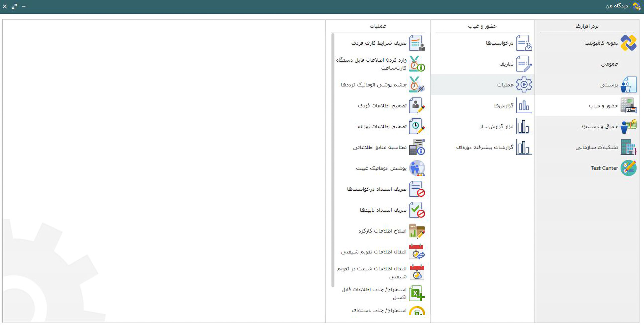Open تعریف شرایط کاری فردی icon
Screen dimensions: 644x325
coord(417,43)
